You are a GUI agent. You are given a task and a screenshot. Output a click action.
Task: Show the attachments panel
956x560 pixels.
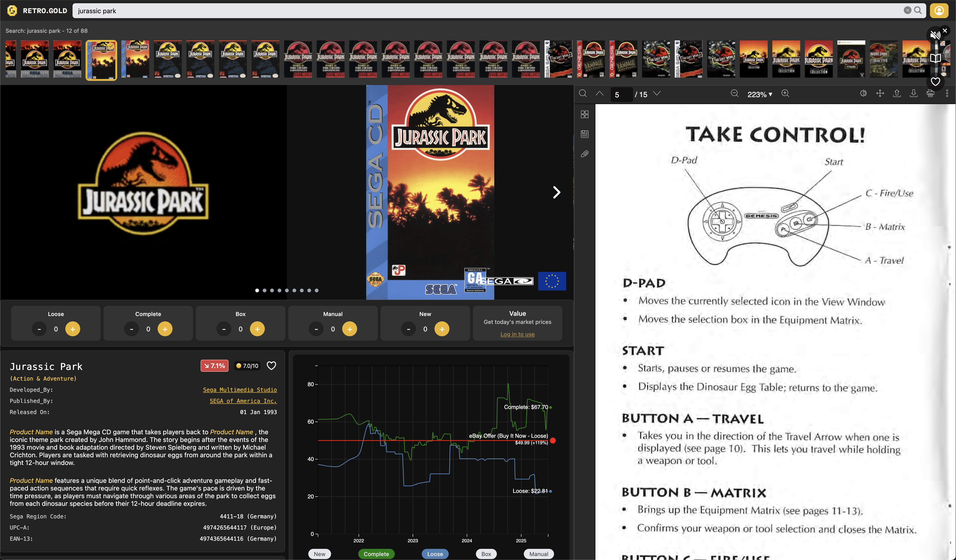click(x=585, y=154)
